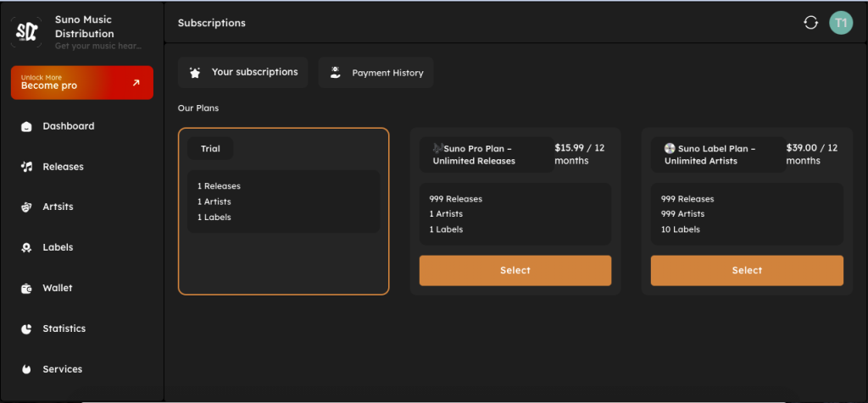Click the Suno Label Plan disc icon
Screen dimensions: 868x403
tap(670, 148)
